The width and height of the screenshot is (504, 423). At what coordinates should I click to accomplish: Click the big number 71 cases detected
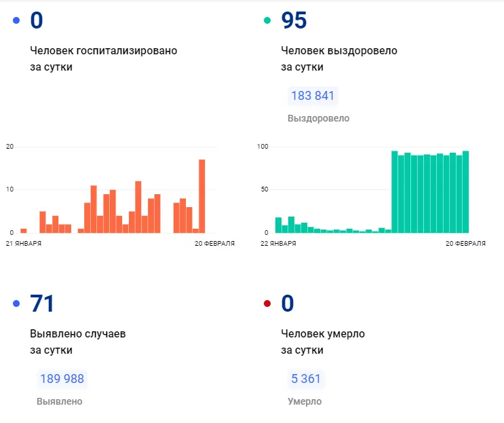(42, 304)
